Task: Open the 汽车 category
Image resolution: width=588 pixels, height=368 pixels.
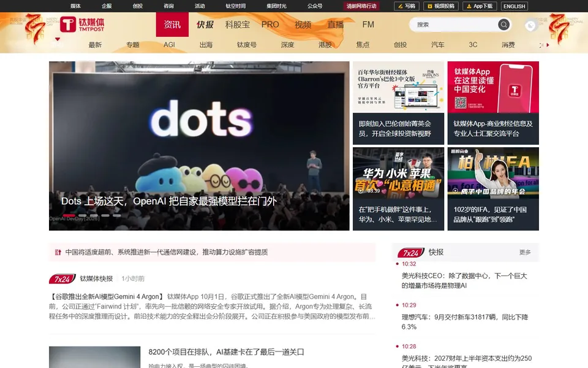Action: click(437, 45)
